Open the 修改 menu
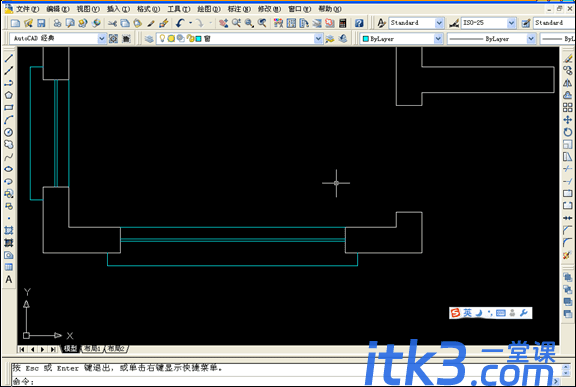This screenshot has height=387, width=576. 269,9
